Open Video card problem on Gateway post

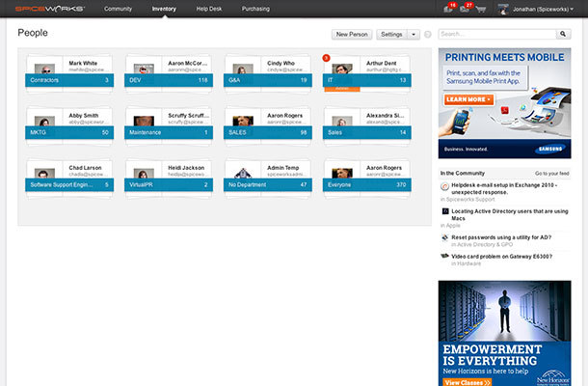click(x=501, y=256)
